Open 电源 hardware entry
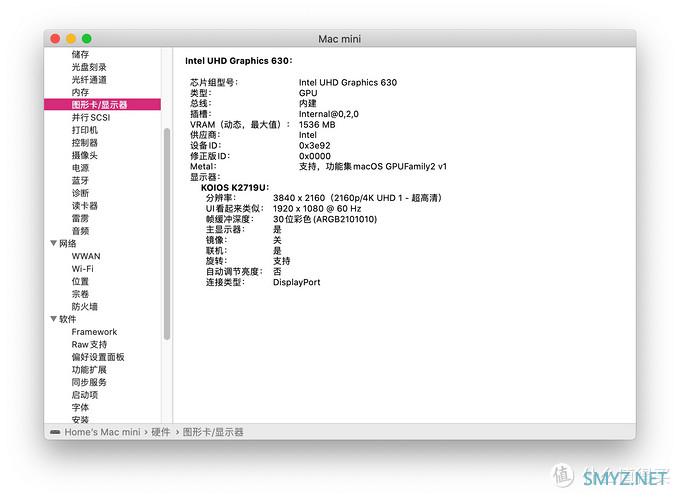 tap(80, 167)
